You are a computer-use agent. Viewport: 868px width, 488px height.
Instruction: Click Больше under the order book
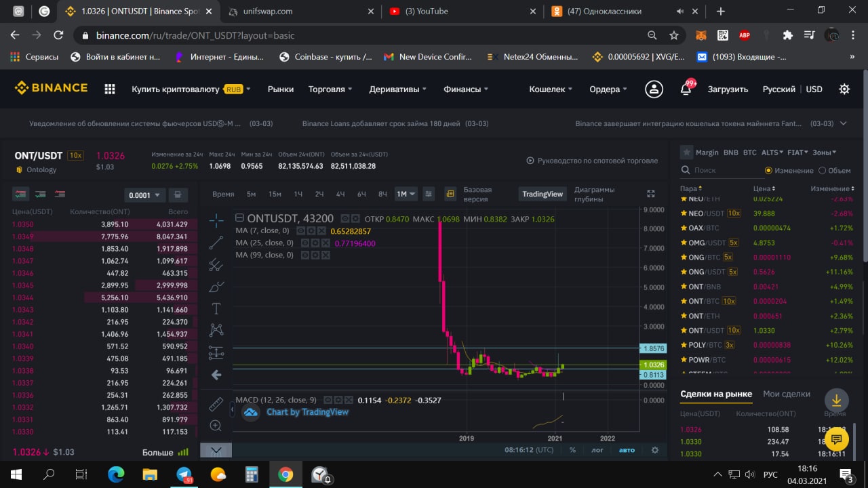165,452
